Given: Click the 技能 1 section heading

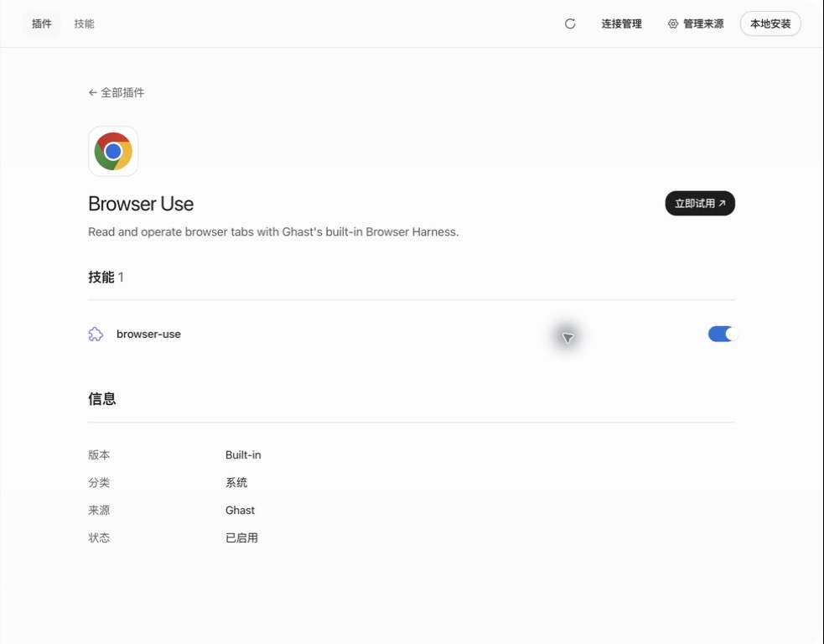Looking at the screenshot, I should point(106,277).
